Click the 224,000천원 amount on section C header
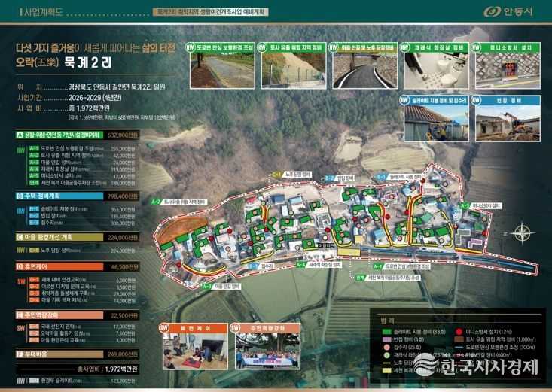 tap(123, 238)
